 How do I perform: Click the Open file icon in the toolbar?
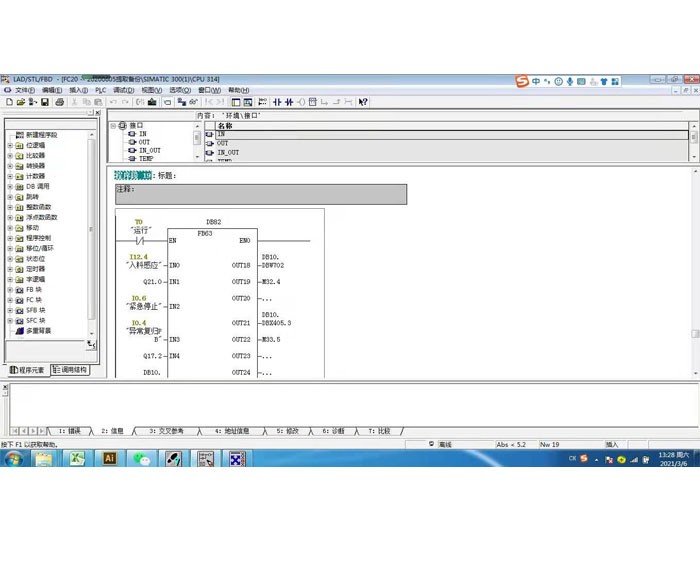point(21,102)
